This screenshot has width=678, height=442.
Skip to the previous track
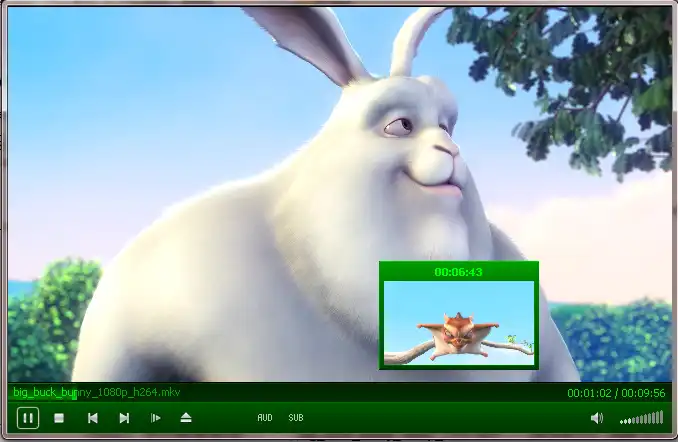point(93,418)
